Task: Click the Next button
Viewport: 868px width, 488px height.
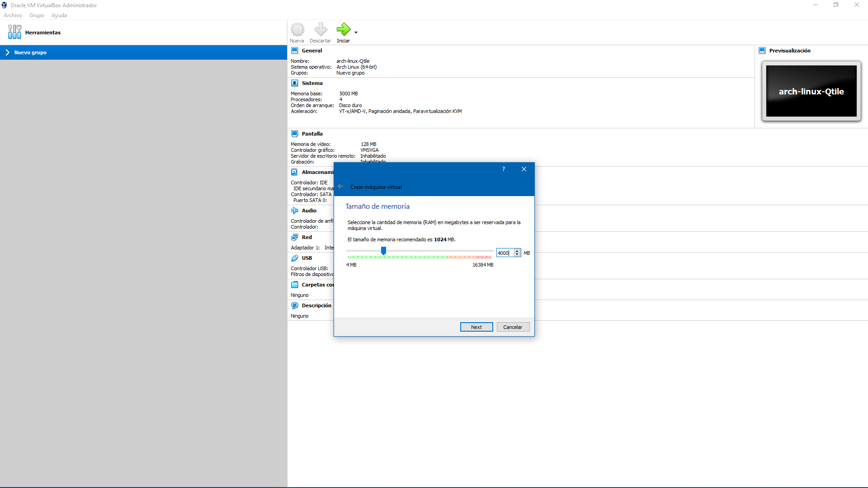Action: tap(476, 327)
